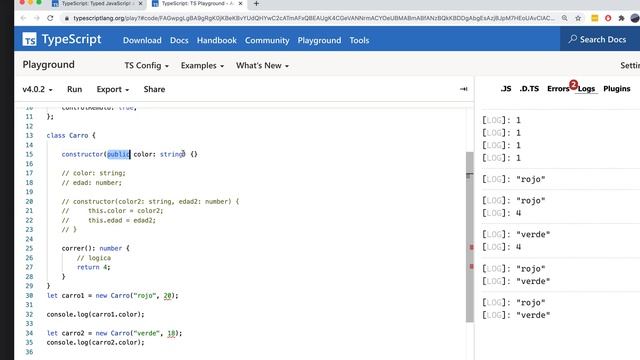Click 'console.log(carro2.color);' line
This screenshot has width=640, height=360.
96,342
